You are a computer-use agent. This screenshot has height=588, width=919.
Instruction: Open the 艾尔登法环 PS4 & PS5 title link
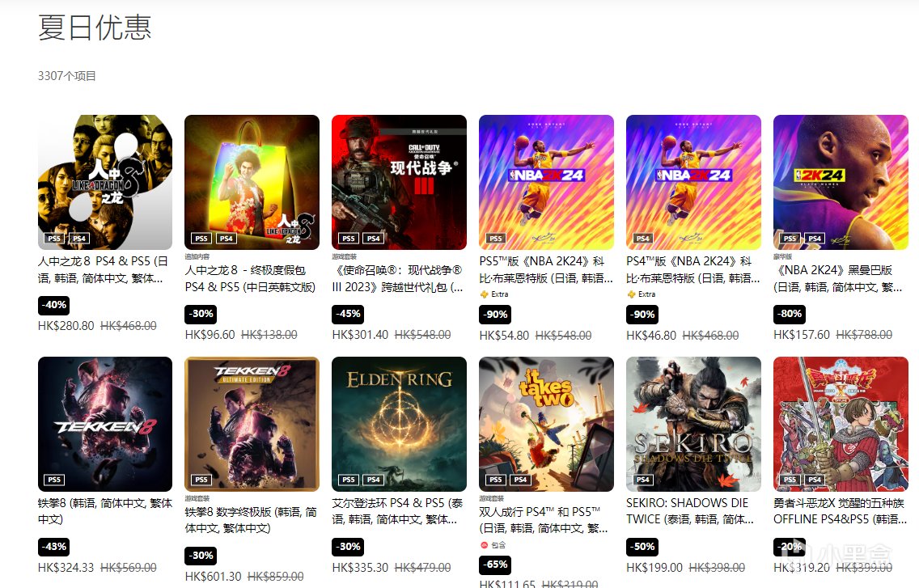click(x=397, y=511)
